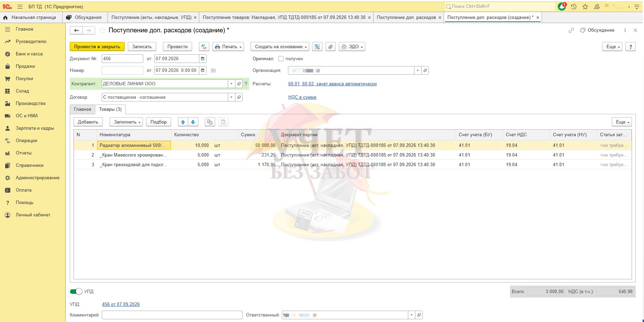Viewport: 644px width, 322px height.
Task: Open the related documents structure icon
Action: click(317, 47)
